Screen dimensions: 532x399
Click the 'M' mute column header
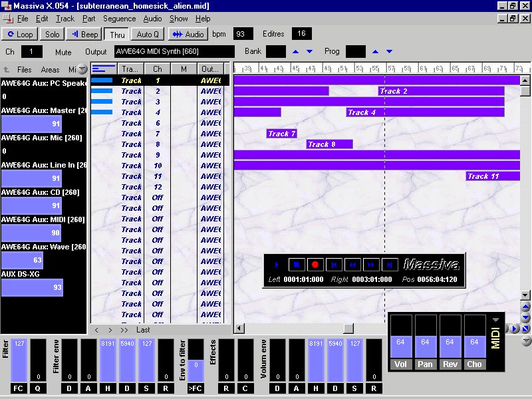pos(184,69)
